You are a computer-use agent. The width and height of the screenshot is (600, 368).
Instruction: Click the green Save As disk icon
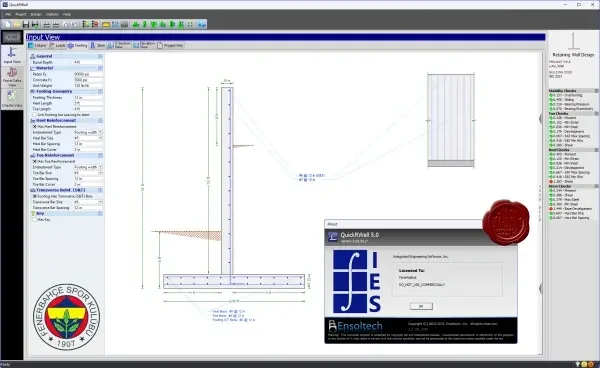[x=35, y=24]
